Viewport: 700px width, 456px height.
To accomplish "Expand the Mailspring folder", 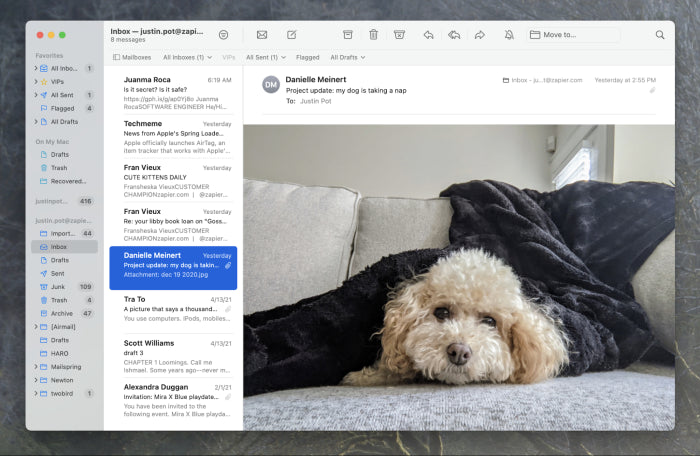I will [36, 367].
